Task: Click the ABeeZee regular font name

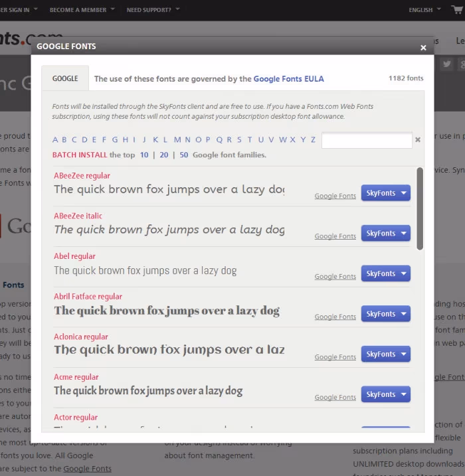Action: pos(82,176)
